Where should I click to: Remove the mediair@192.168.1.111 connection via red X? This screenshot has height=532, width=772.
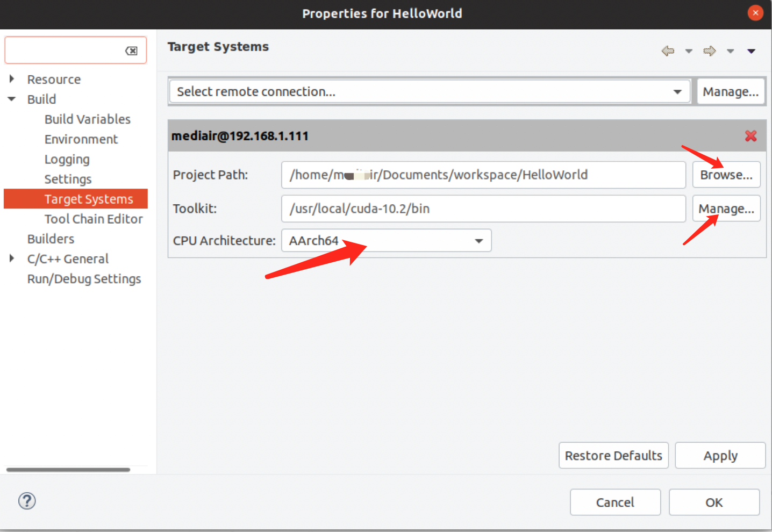(x=750, y=136)
